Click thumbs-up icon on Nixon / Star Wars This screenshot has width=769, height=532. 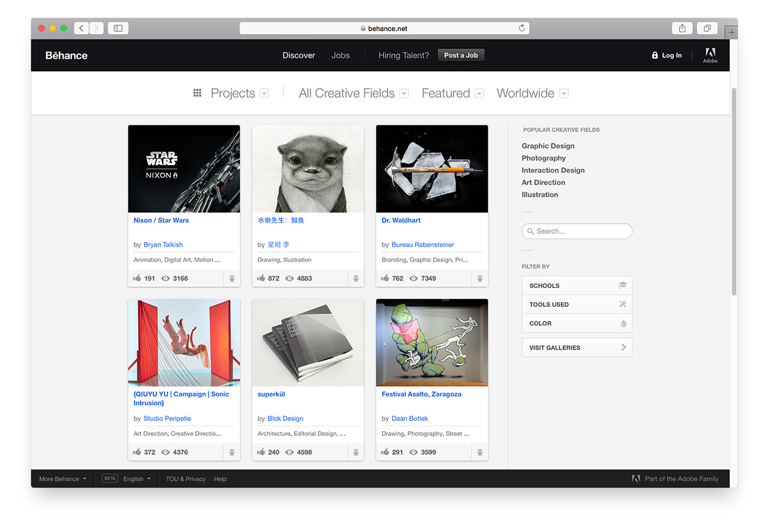click(137, 278)
